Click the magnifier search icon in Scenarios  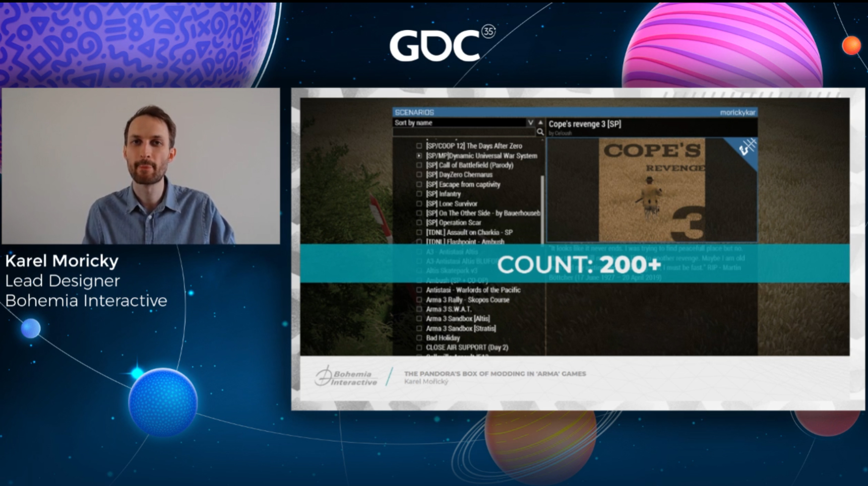(x=540, y=132)
